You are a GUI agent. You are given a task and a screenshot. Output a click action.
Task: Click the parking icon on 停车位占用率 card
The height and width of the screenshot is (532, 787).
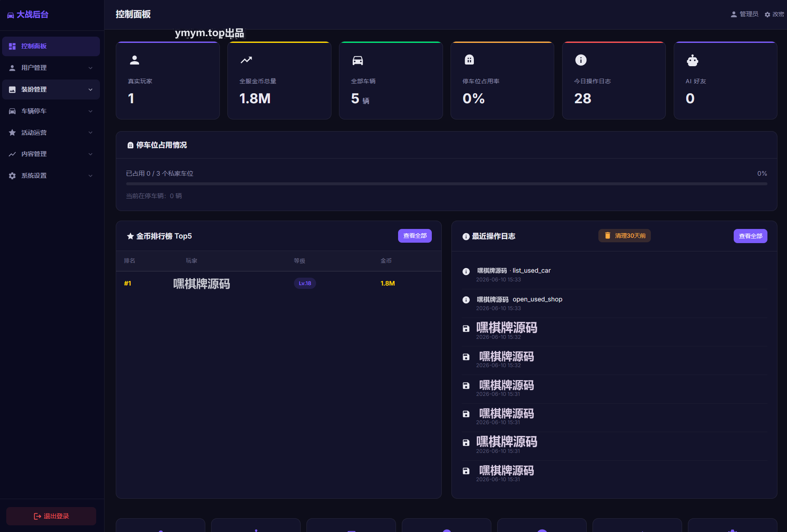469,60
